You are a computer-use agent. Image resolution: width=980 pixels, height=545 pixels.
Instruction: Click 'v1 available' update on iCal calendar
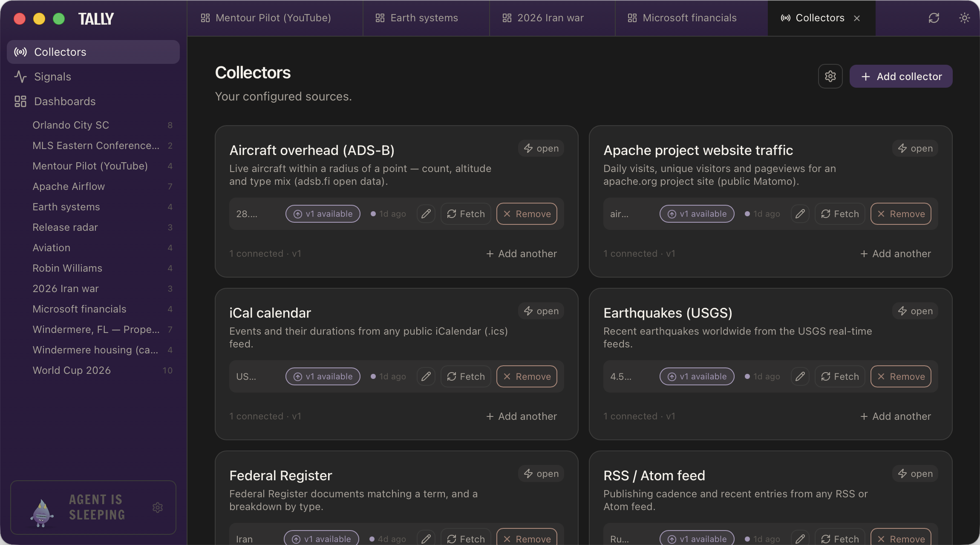pyautogui.click(x=323, y=376)
